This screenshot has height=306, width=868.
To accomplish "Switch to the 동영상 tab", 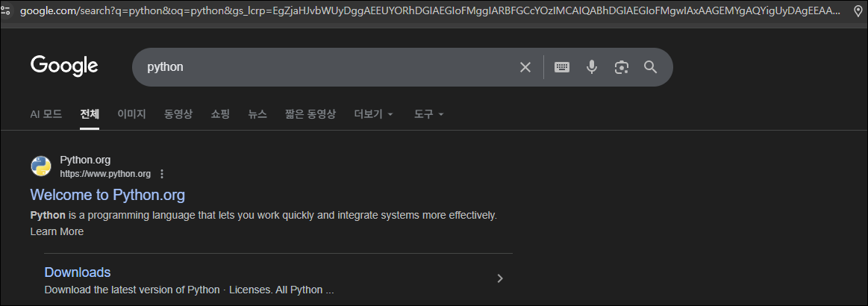I will (178, 114).
